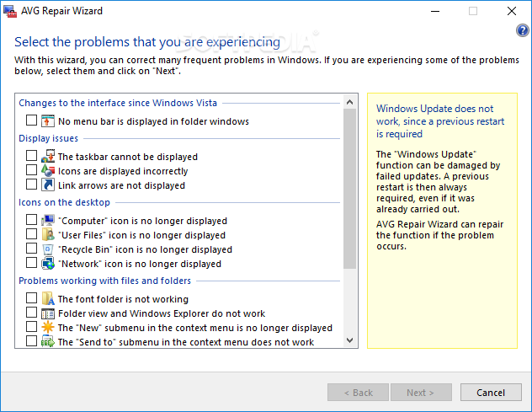Check The taskbar cannot be displayed
532x412 pixels.
pos(31,155)
